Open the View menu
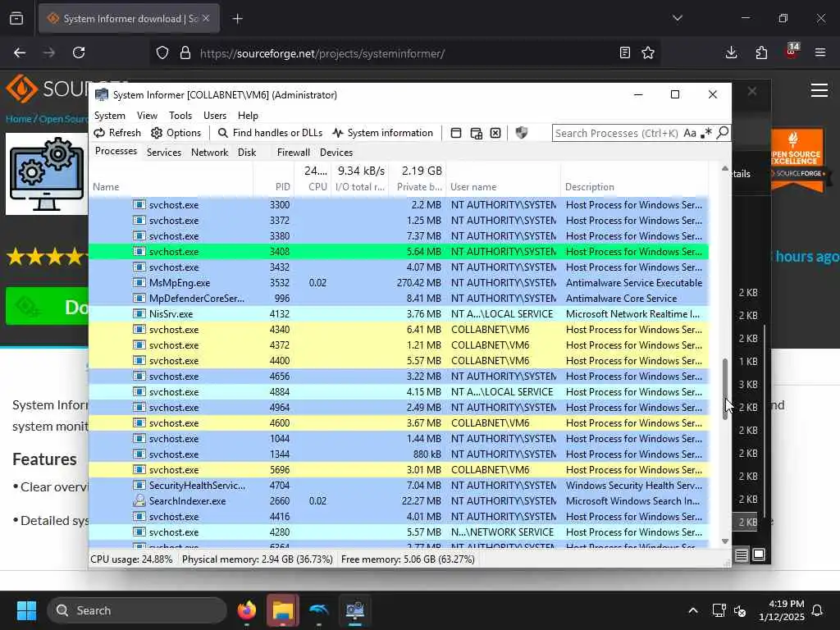Viewport: 840px width, 630px height. [147, 116]
